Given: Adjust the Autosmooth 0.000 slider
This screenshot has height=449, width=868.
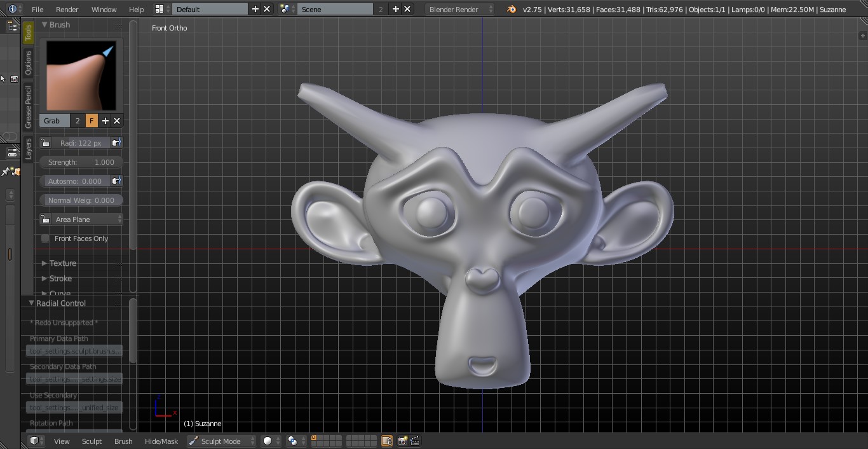Looking at the screenshot, I should [x=74, y=181].
